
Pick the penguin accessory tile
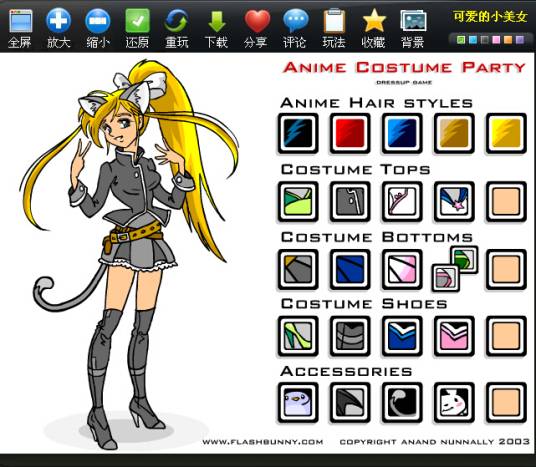(298, 403)
